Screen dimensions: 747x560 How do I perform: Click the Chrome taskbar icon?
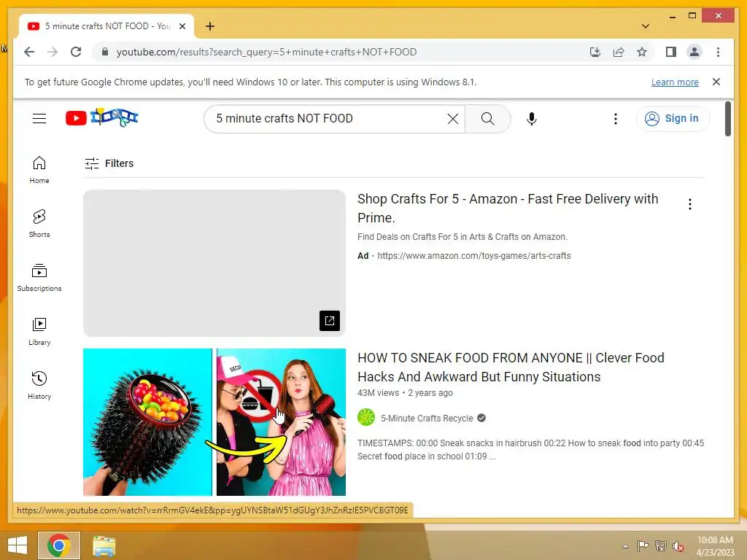coord(59,545)
